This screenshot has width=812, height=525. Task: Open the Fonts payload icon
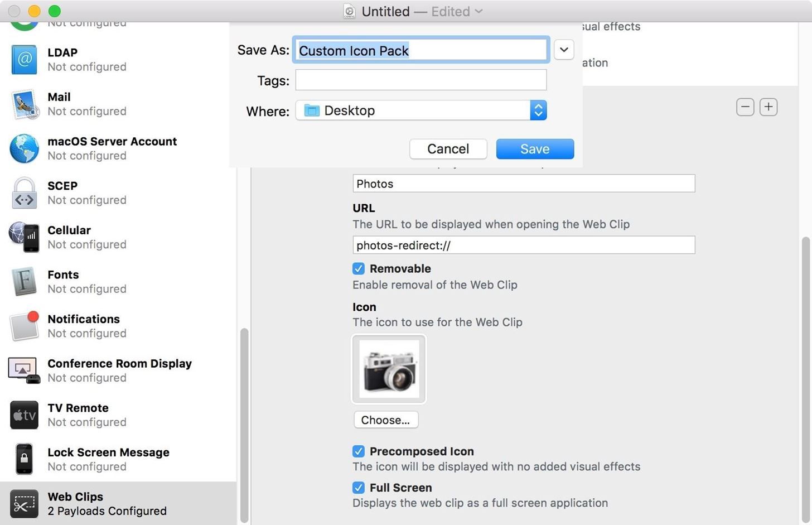tap(24, 282)
